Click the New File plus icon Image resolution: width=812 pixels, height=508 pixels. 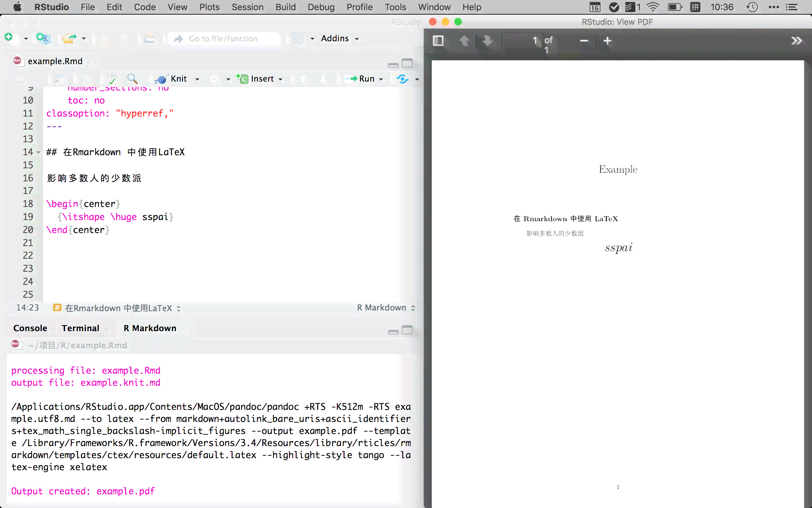click(9, 37)
